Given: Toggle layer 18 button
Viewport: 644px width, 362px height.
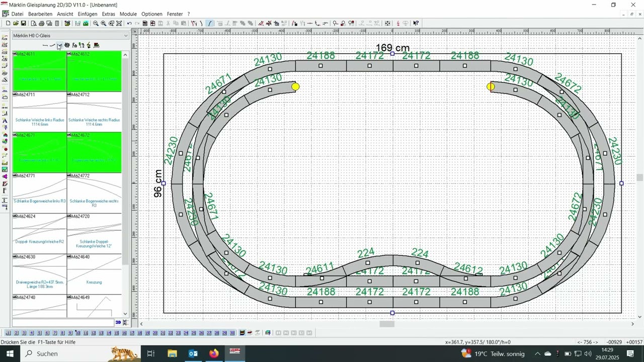Looking at the screenshot, I should pos(140,333).
